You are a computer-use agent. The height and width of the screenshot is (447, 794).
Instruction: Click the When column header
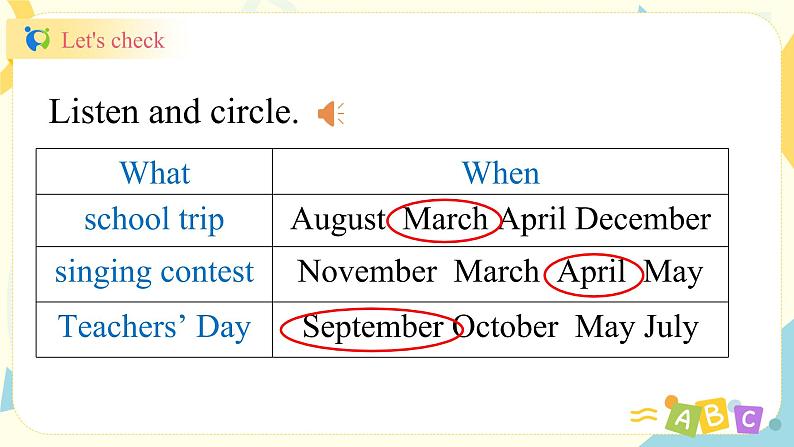500,173
